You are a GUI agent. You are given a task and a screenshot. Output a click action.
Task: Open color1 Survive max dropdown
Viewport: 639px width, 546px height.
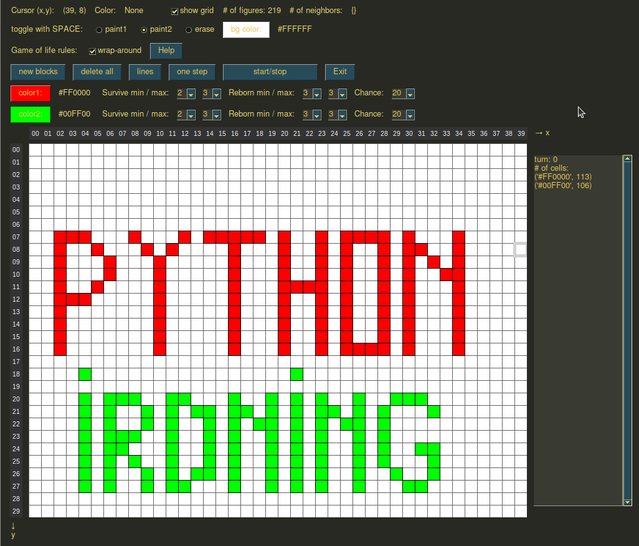point(216,94)
